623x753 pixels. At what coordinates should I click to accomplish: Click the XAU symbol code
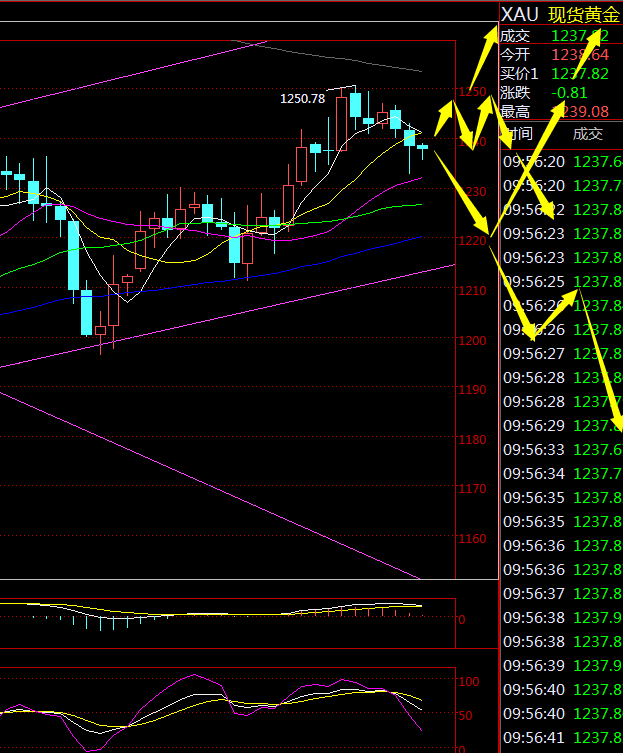520,14
